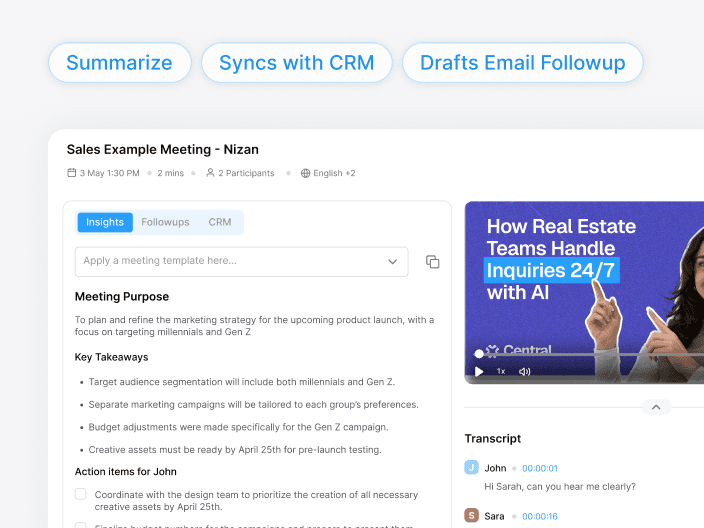Move the video progress slider handle
This screenshot has height=528, width=704.
click(x=479, y=354)
